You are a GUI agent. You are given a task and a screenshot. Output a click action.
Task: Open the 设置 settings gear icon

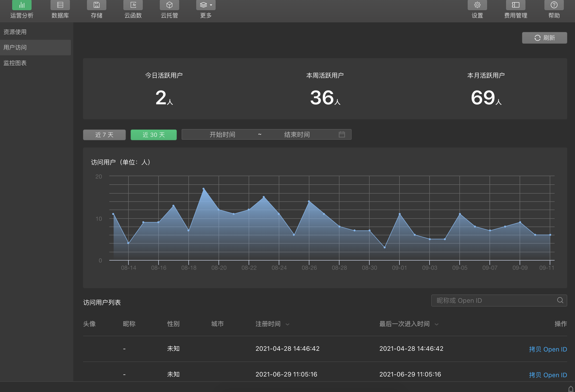coord(477,5)
